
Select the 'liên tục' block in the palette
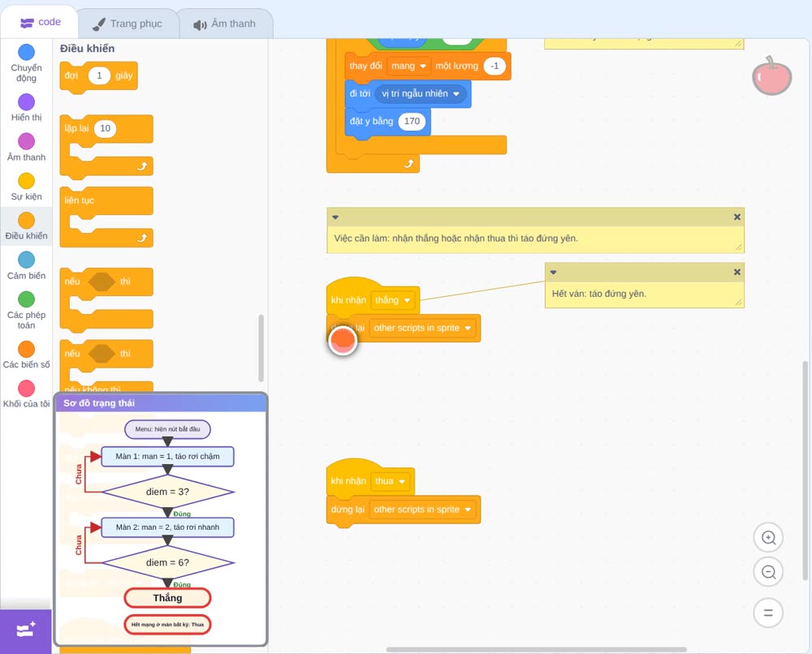[106, 217]
